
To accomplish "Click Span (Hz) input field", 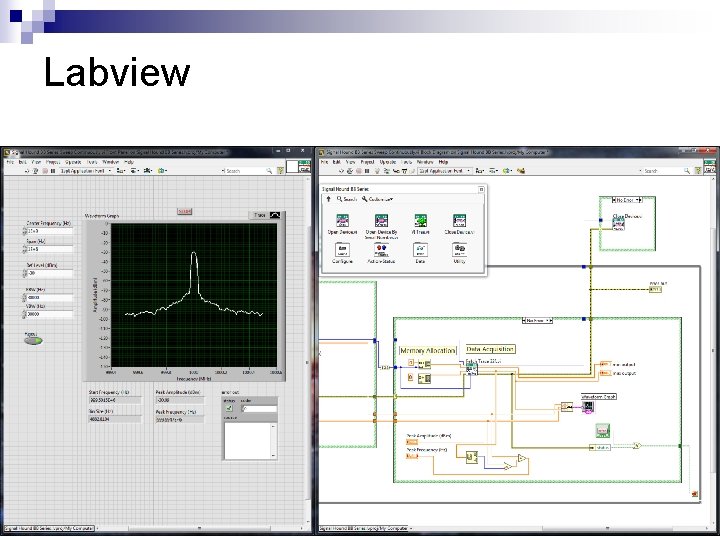I will pos(50,249).
